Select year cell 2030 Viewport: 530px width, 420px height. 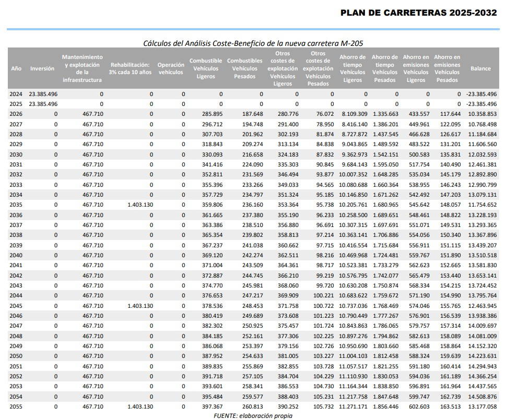click(16, 154)
